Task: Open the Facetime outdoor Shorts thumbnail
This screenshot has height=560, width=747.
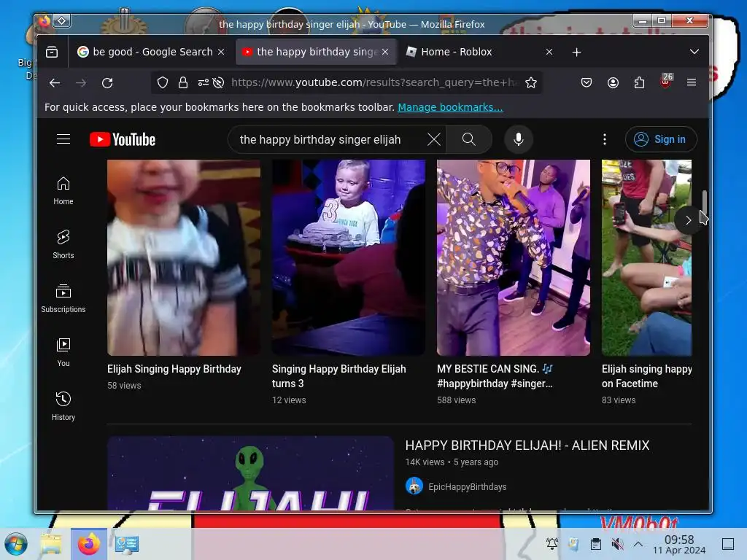Action: (646, 257)
